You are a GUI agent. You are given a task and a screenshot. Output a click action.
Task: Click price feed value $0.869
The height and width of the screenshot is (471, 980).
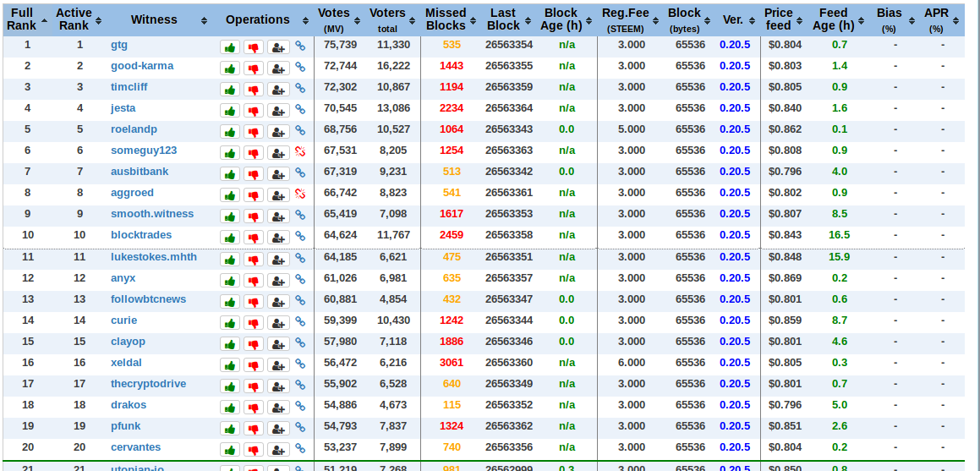(785, 278)
